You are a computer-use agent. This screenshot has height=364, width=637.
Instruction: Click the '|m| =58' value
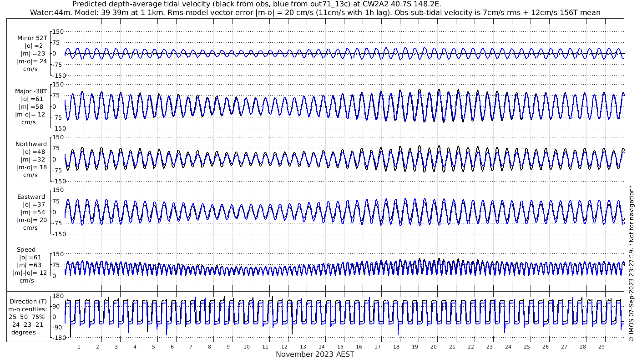pyautogui.click(x=33, y=107)
